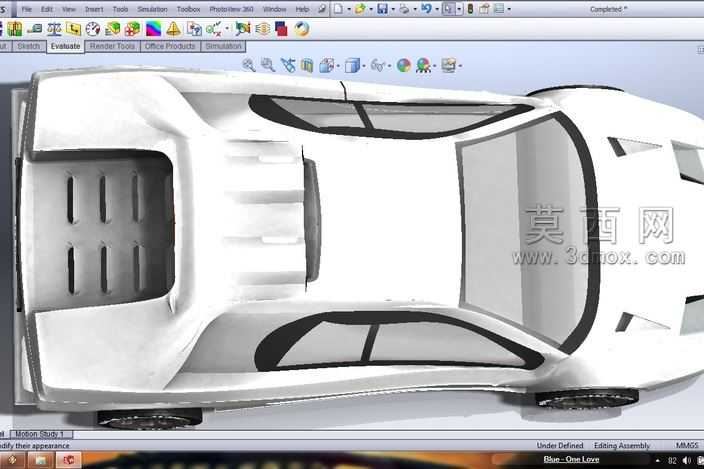The image size is (704, 469).
Task: Open the PhotoView 360 menu
Action: (231, 9)
